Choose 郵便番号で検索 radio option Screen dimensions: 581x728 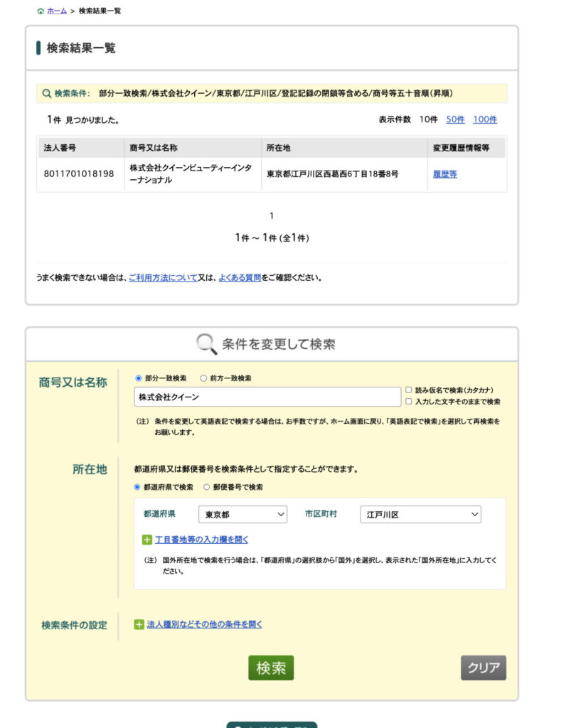click(x=207, y=487)
